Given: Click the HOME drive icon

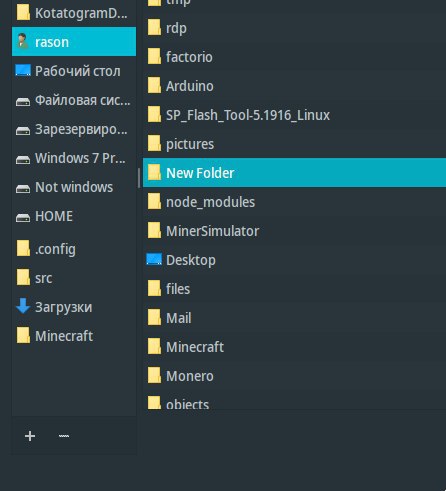Looking at the screenshot, I should tap(23, 217).
